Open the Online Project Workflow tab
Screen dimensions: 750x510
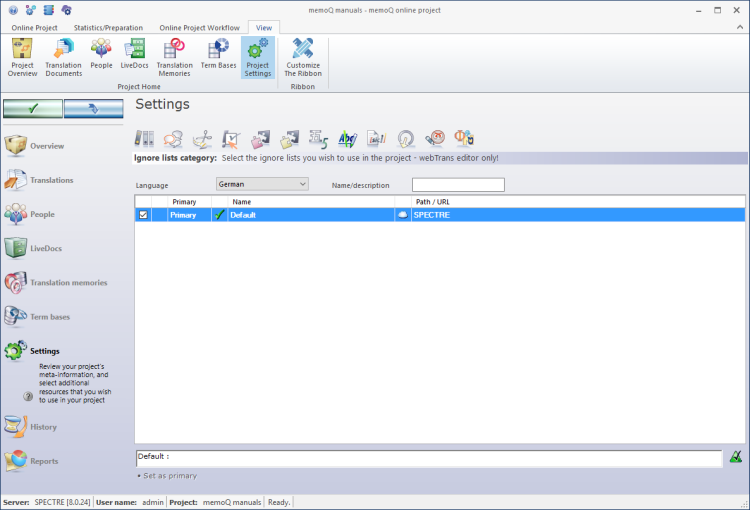tap(199, 28)
